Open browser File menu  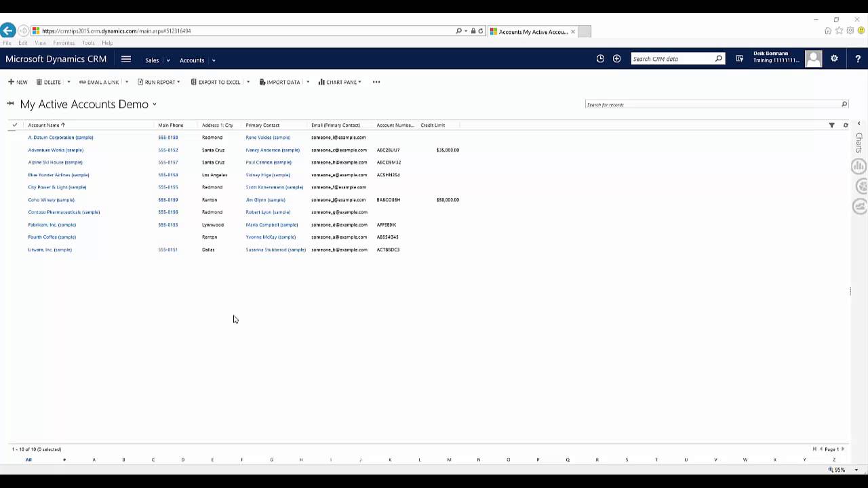pyautogui.click(x=7, y=43)
